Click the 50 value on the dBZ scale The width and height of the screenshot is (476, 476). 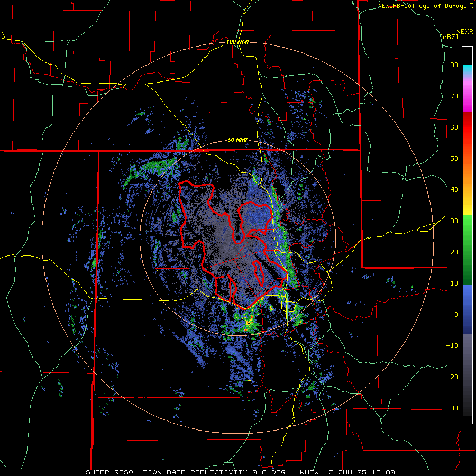point(454,159)
